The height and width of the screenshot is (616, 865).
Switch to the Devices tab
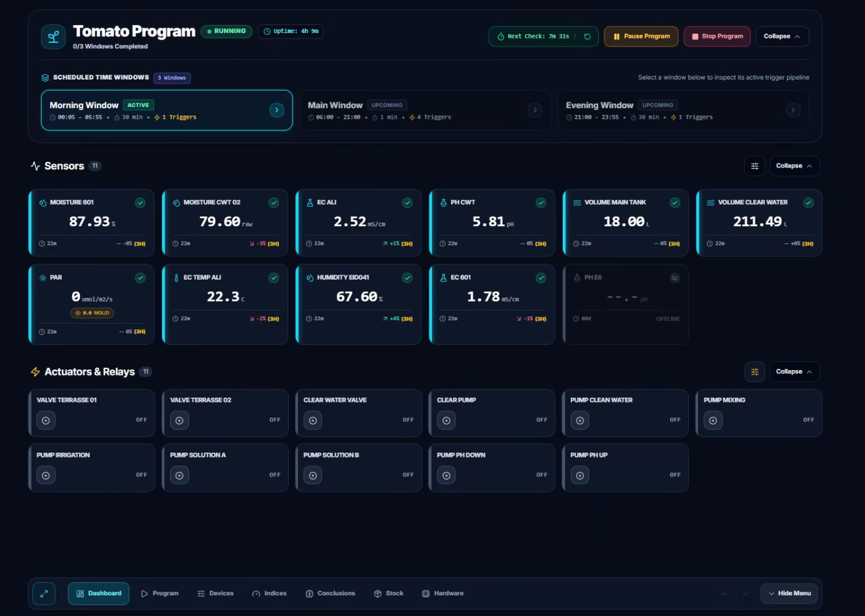(215, 593)
